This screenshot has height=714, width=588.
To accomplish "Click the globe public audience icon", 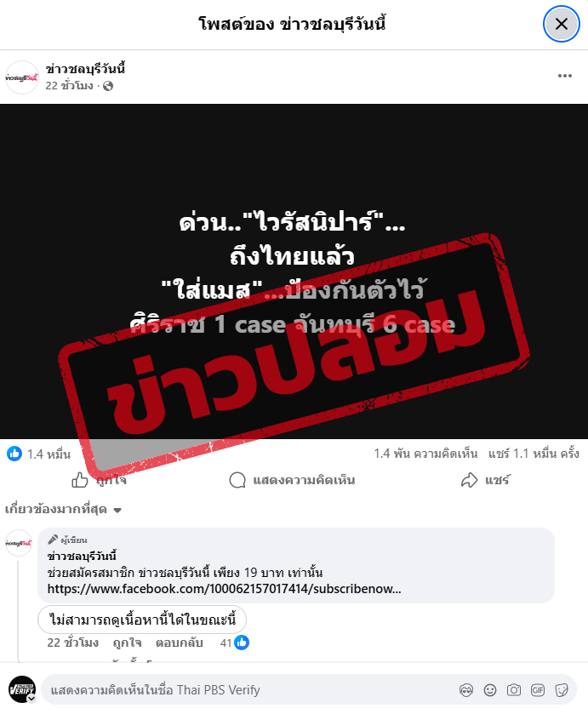I will point(108,86).
